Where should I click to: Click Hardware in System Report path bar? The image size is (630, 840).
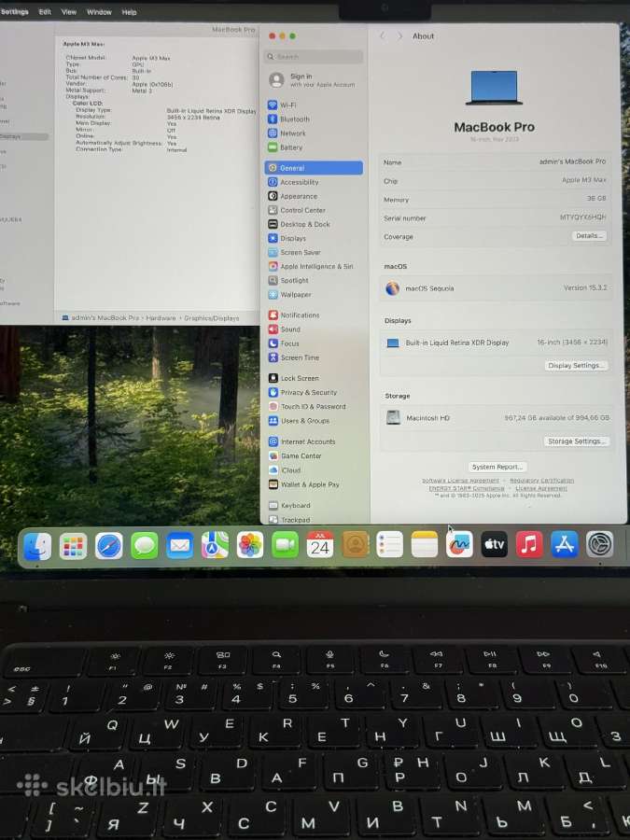coord(161,318)
